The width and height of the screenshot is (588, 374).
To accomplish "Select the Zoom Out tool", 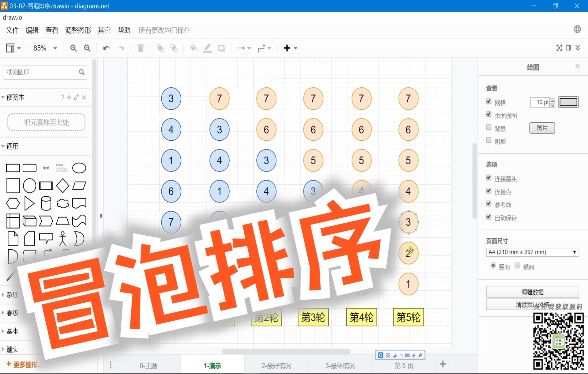I will [87, 48].
